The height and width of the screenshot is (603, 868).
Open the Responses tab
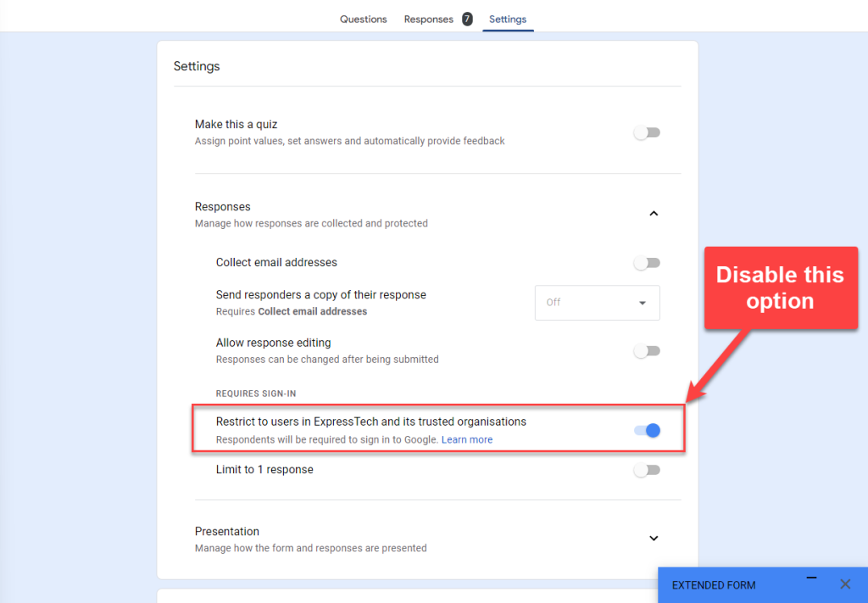pos(429,19)
